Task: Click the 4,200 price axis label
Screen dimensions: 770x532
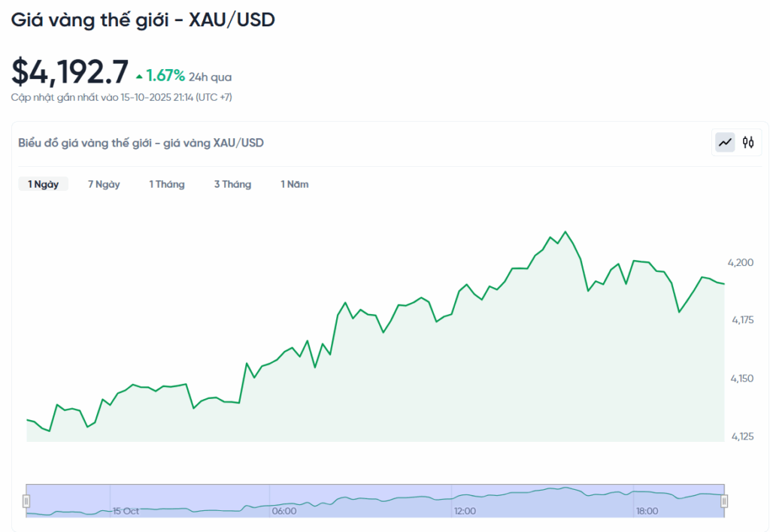Action: coord(741,262)
